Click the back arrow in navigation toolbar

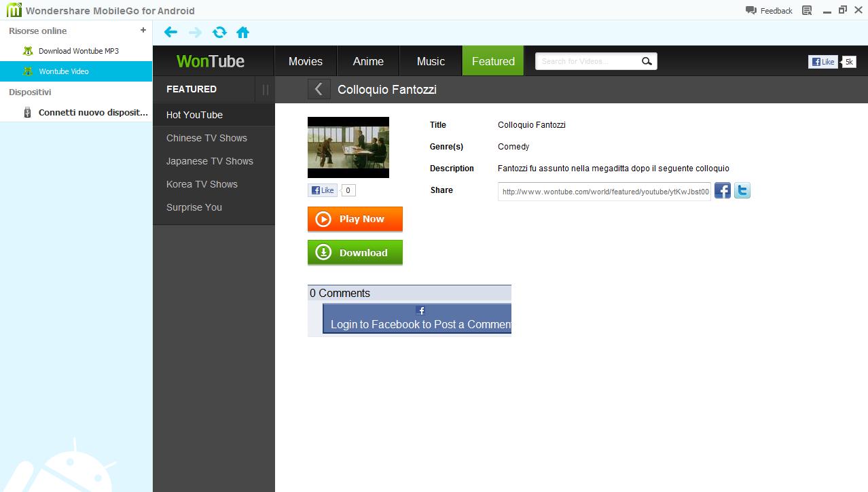pyautogui.click(x=170, y=32)
